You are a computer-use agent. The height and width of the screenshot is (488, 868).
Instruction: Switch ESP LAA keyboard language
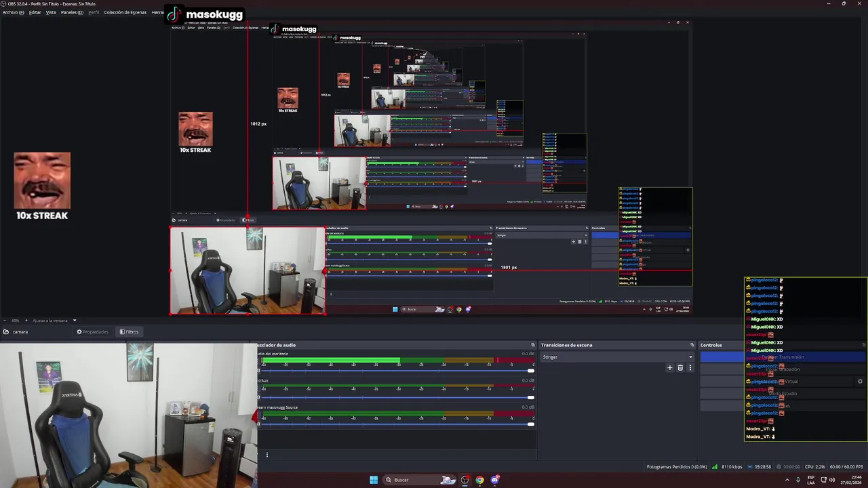[x=811, y=480]
